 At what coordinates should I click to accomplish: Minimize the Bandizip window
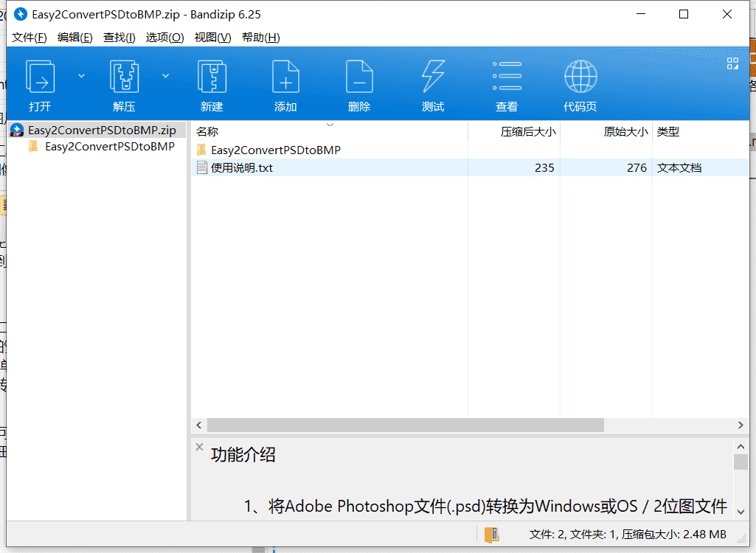coord(641,14)
